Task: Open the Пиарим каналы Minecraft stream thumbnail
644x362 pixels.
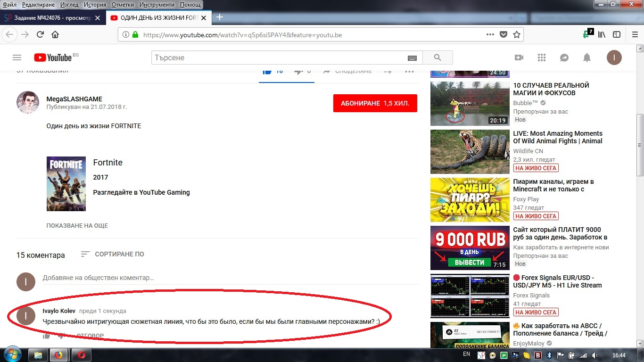Action: pos(470,199)
